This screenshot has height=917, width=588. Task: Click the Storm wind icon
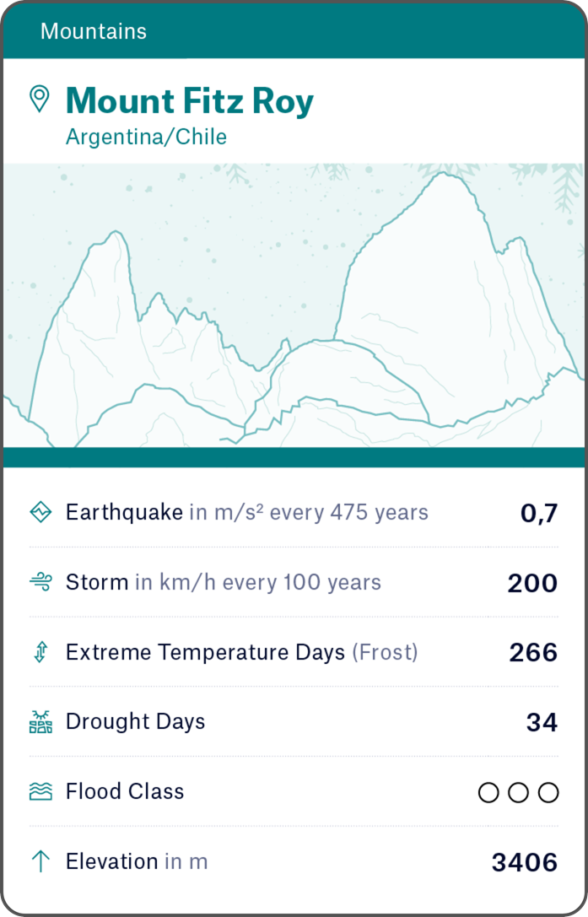pyautogui.click(x=40, y=582)
